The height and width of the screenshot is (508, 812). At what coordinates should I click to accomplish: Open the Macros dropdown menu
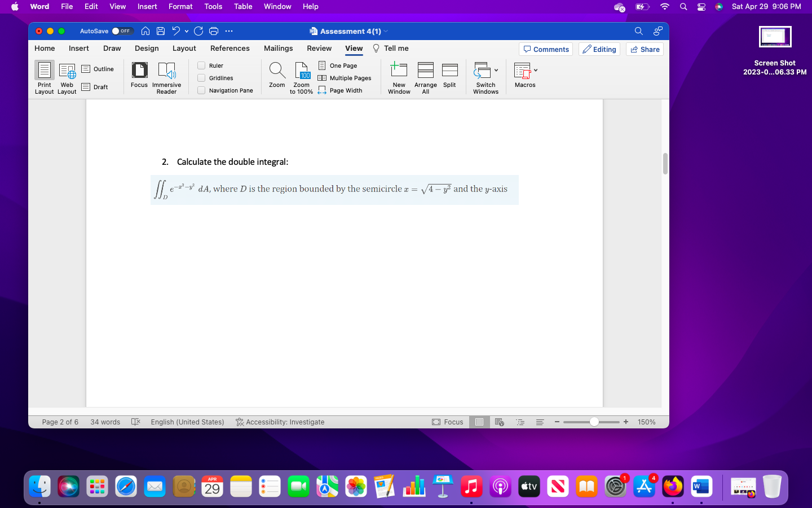[x=536, y=70]
